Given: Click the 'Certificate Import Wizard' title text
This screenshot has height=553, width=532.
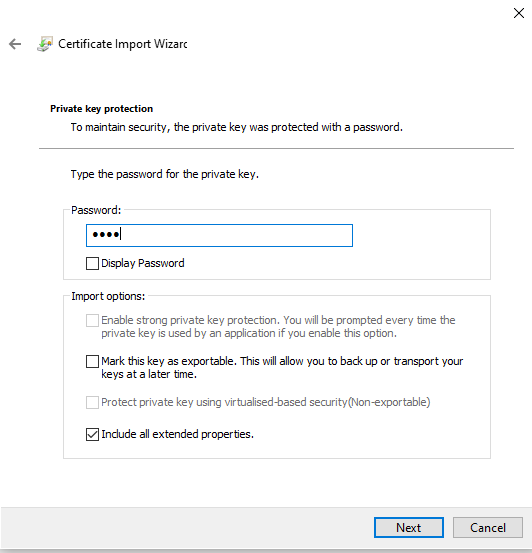Looking at the screenshot, I should [x=122, y=44].
